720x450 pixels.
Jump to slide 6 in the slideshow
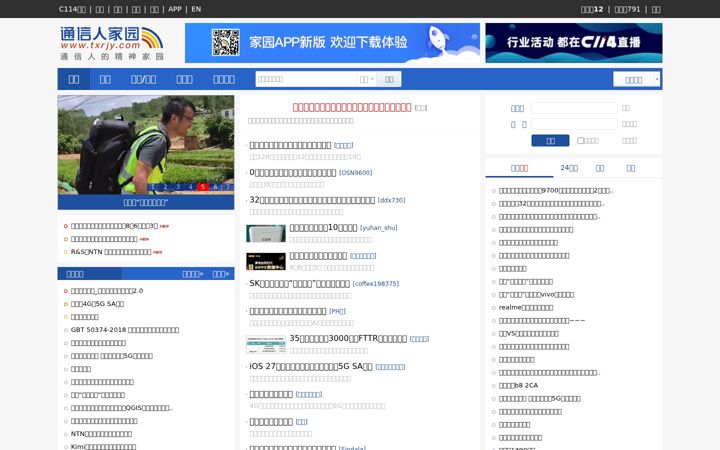point(215,187)
